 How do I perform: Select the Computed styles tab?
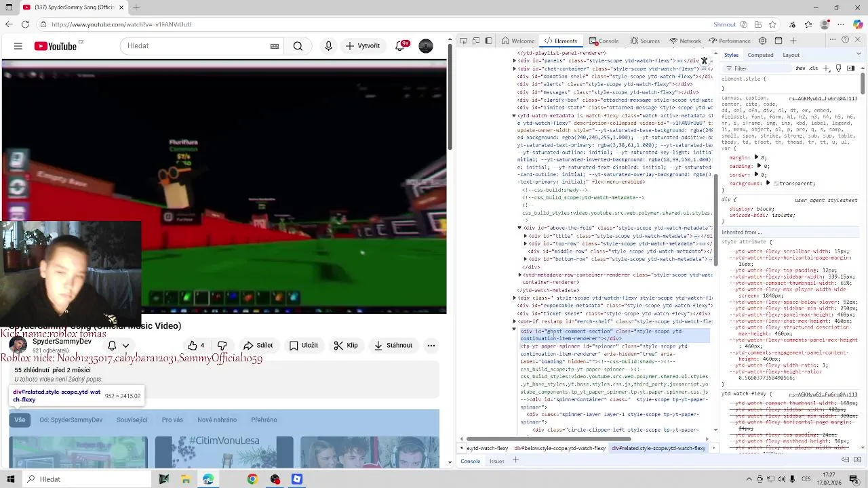click(760, 55)
